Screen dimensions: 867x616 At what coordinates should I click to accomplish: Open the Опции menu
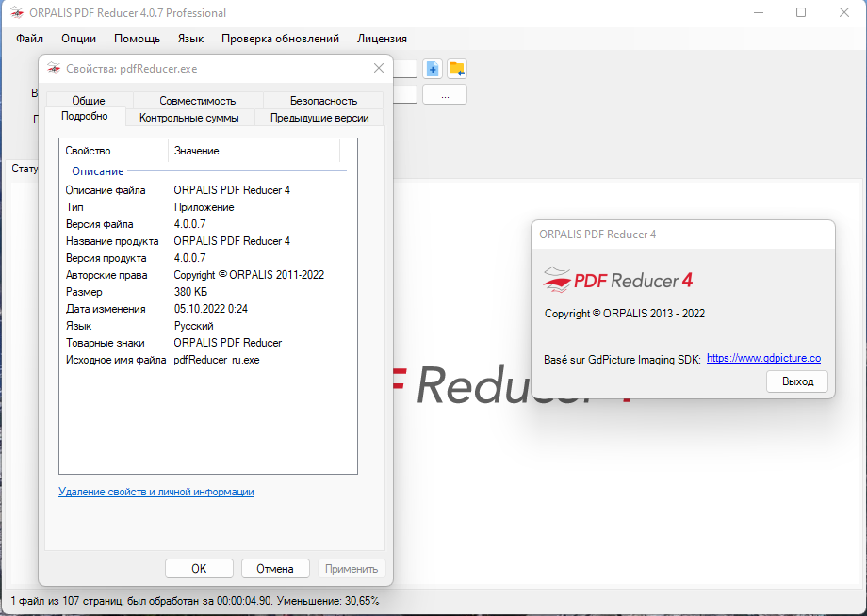(x=79, y=39)
